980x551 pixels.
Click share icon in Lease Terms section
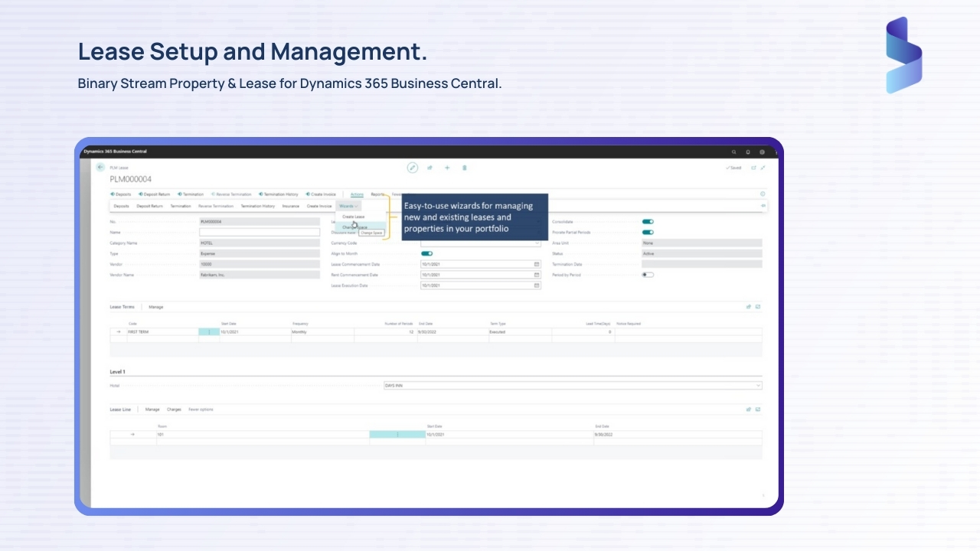(749, 307)
